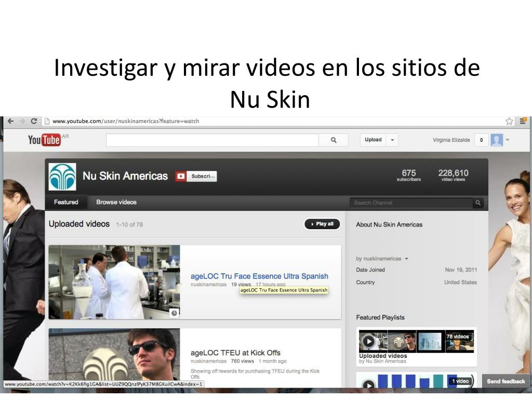This screenshot has width=532, height=399.
Task: Open the Upload dropdown arrow
Action: click(392, 140)
